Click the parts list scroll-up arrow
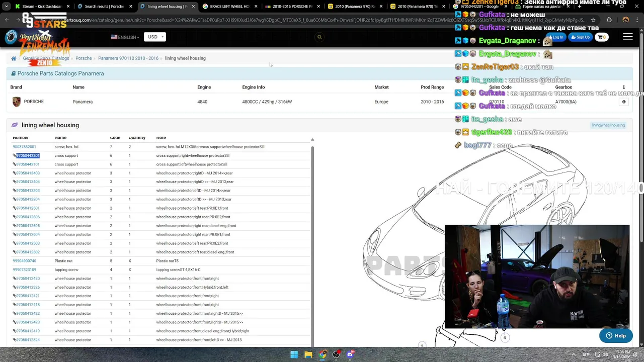The height and width of the screenshot is (362, 644). [312, 140]
